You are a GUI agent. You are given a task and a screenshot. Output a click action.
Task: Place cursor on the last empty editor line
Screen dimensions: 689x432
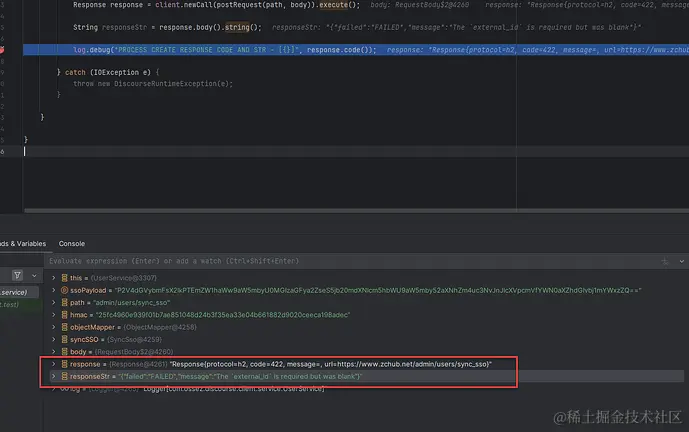pos(356,151)
